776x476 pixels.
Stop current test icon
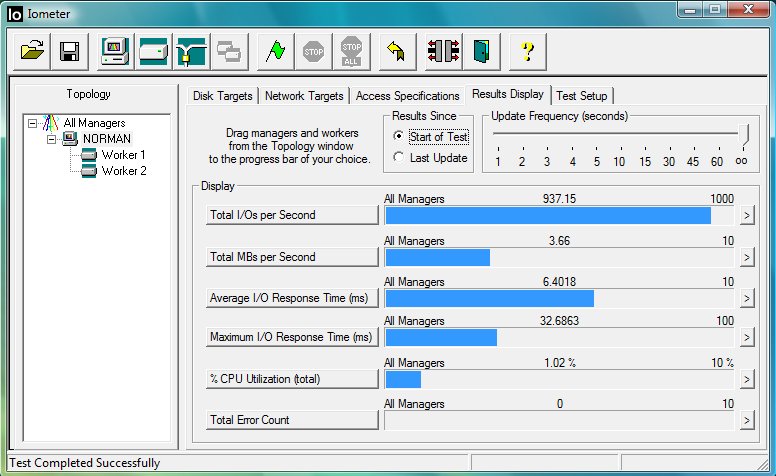coord(313,51)
